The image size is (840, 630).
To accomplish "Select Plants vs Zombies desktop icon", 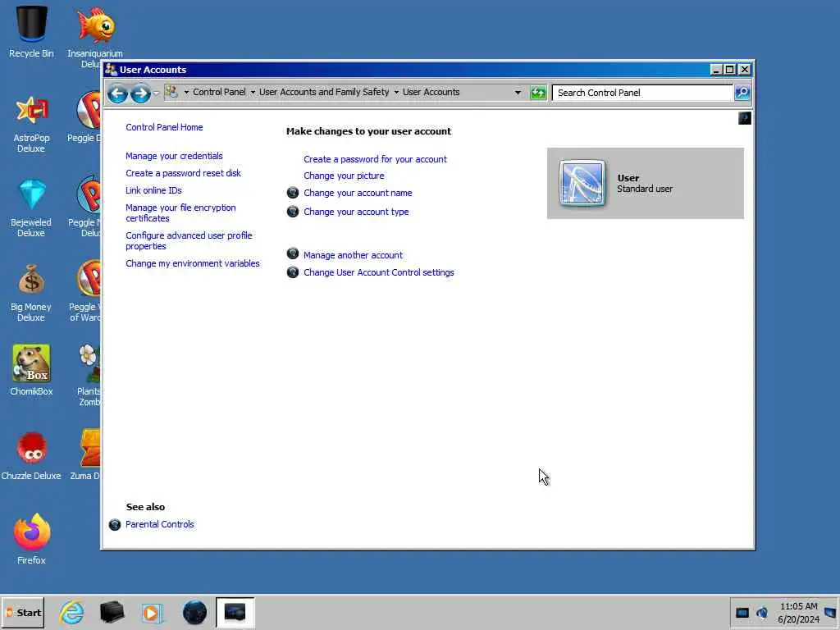I will coord(89,374).
